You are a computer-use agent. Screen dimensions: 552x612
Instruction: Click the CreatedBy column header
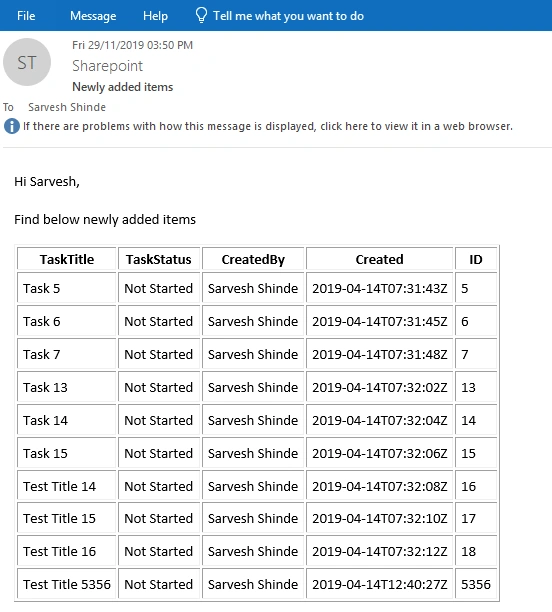coord(253,259)
